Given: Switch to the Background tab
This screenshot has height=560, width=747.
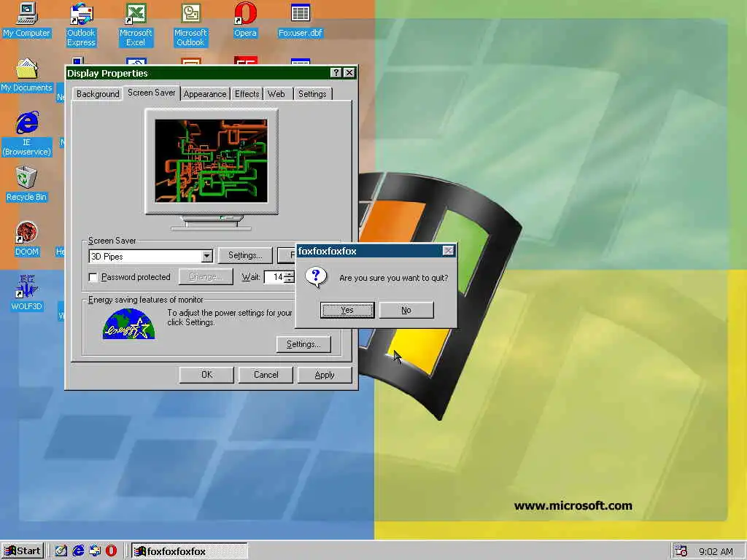Looking at the screenshot, I should click(x=98, y=94).
